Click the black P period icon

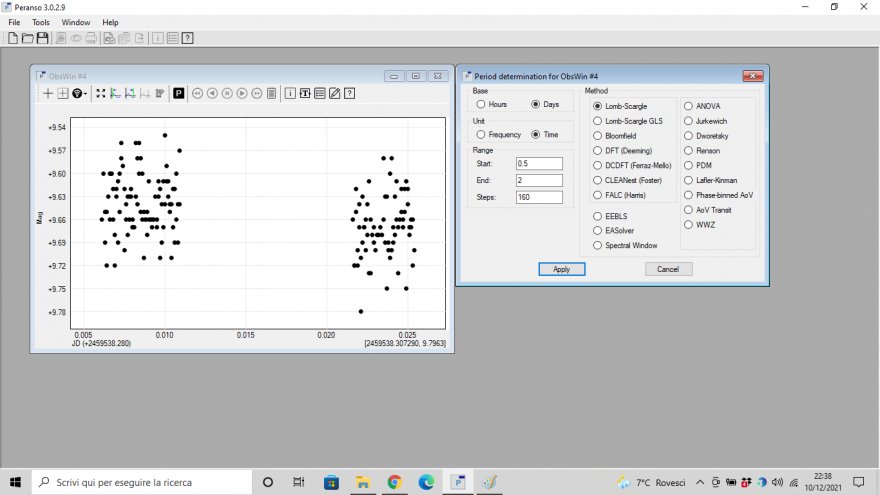point(178,93)
